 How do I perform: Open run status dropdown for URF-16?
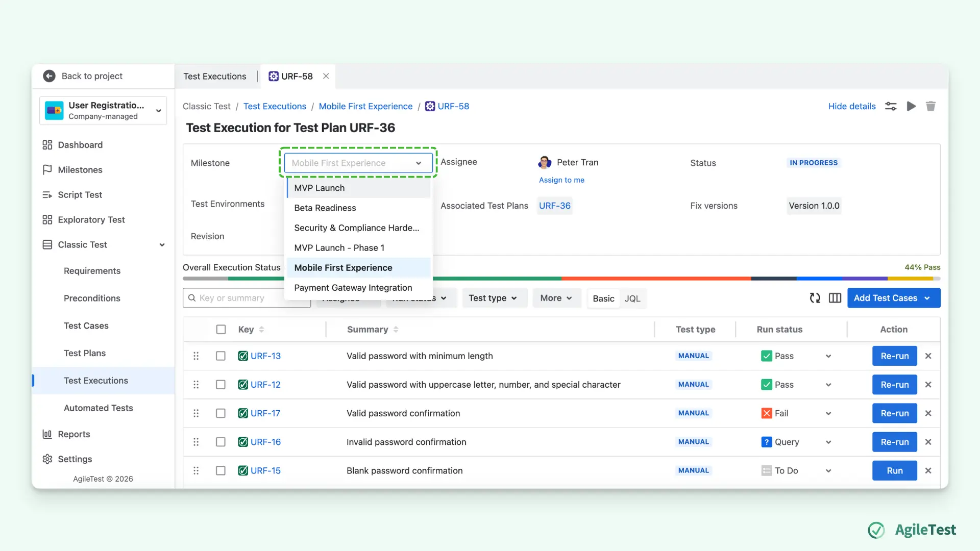[828, 442]
